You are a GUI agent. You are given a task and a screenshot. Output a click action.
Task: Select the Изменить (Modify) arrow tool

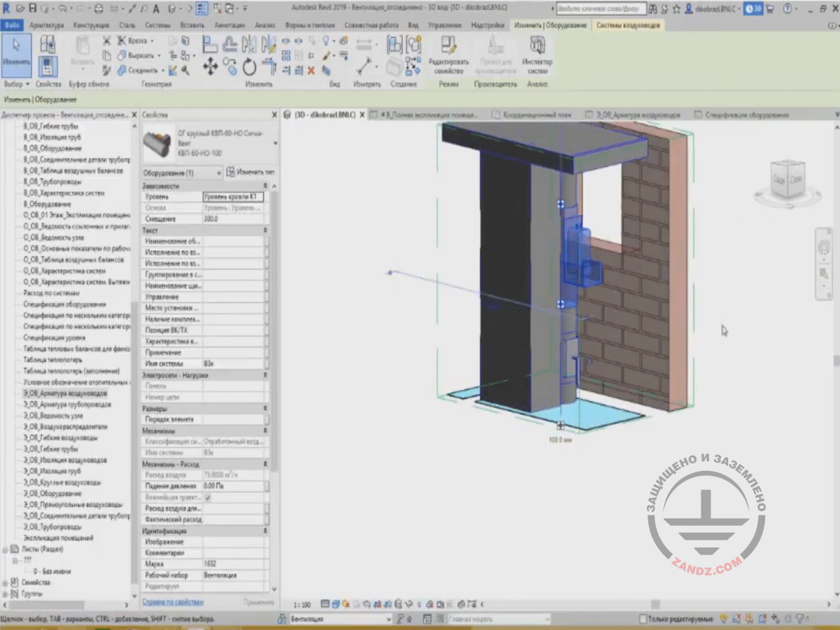coord(16,54)
